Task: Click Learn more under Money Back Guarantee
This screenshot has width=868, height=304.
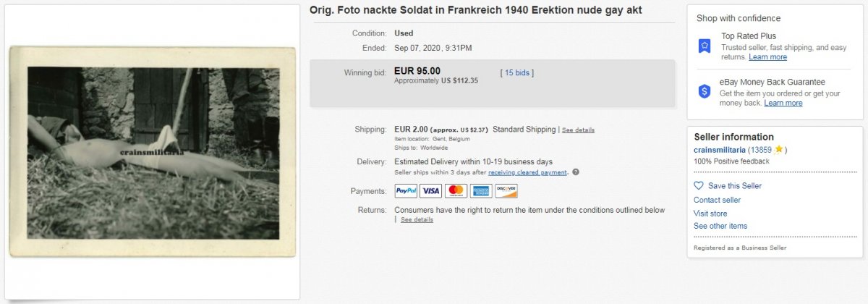Action: point(783,103)
